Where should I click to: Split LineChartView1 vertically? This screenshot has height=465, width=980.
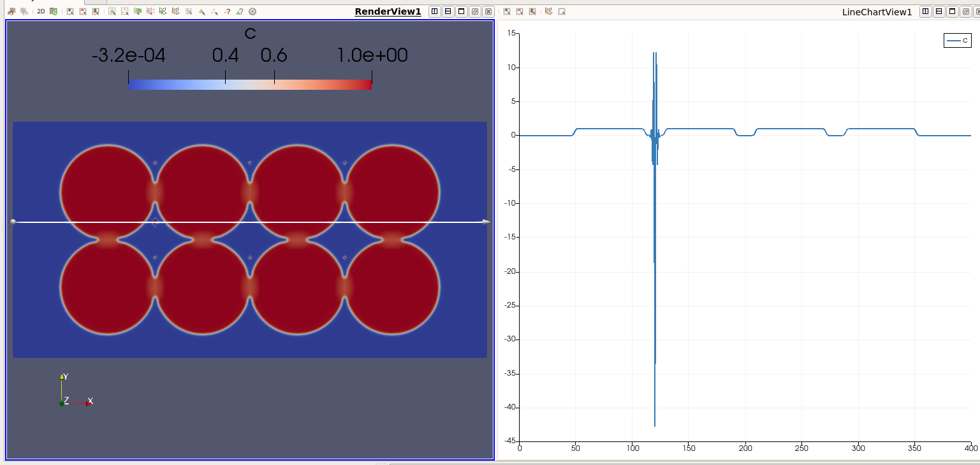point(939,11)
